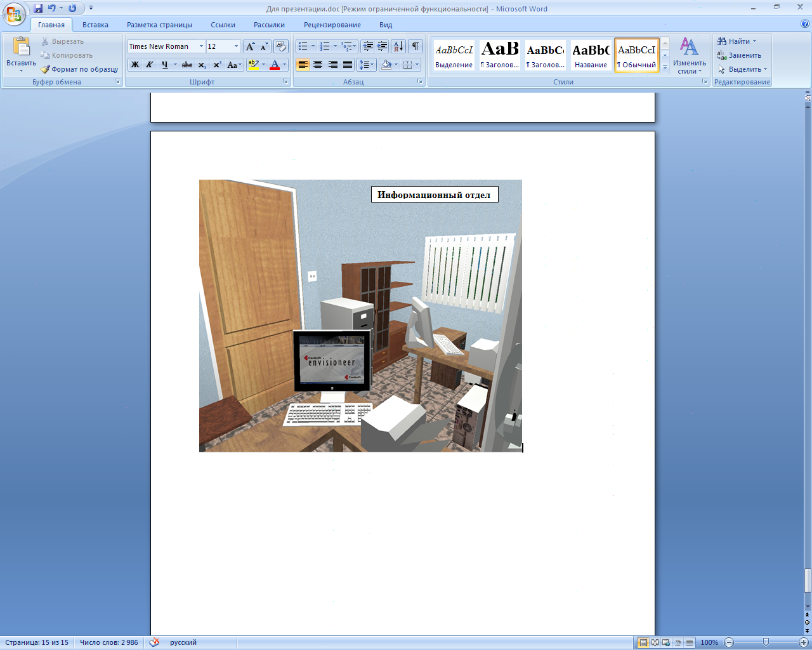Open the Font (Шрифт) dialog launcher
The height and width of the screenshot is (650, 812).
click(x=285, y=82)
